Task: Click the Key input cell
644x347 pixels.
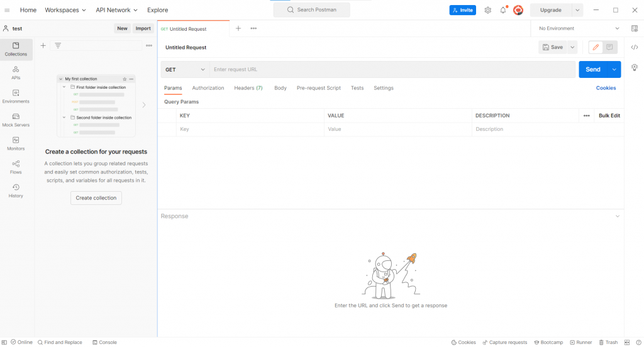Action: point(250,129)
